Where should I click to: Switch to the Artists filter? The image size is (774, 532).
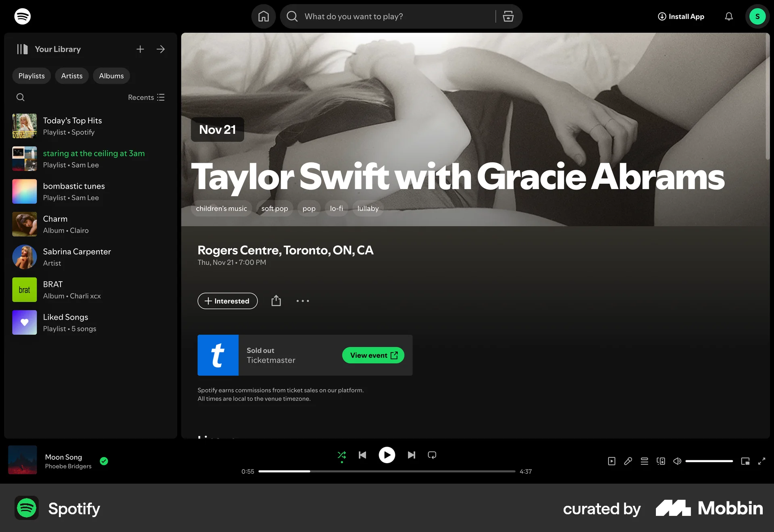click(72, 76)
